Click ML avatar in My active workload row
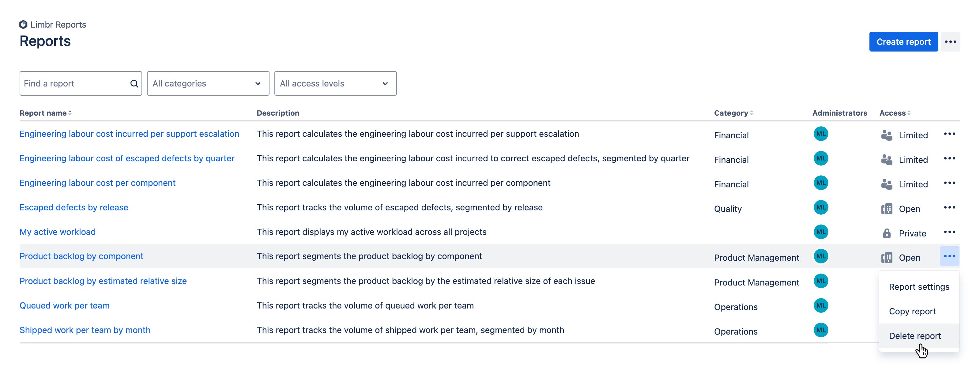This screenshot has height=368, width=980. coord(821,232)
